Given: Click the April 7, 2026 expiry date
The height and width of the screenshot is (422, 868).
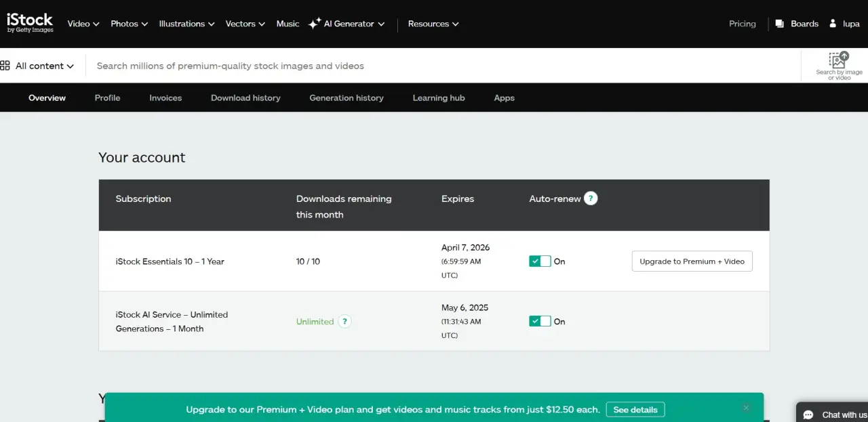Looking at the screenshot, I should pyautogui.click(x=465, y=247).
